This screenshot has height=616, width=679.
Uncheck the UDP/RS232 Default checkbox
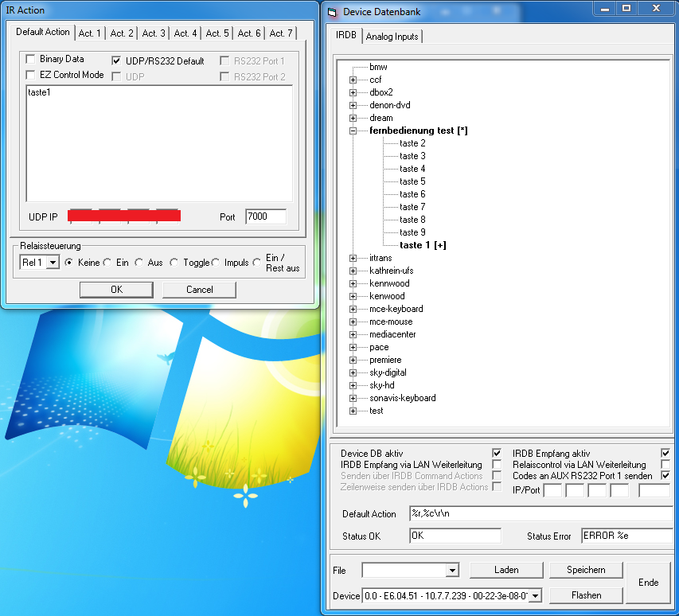pos(117,61)
